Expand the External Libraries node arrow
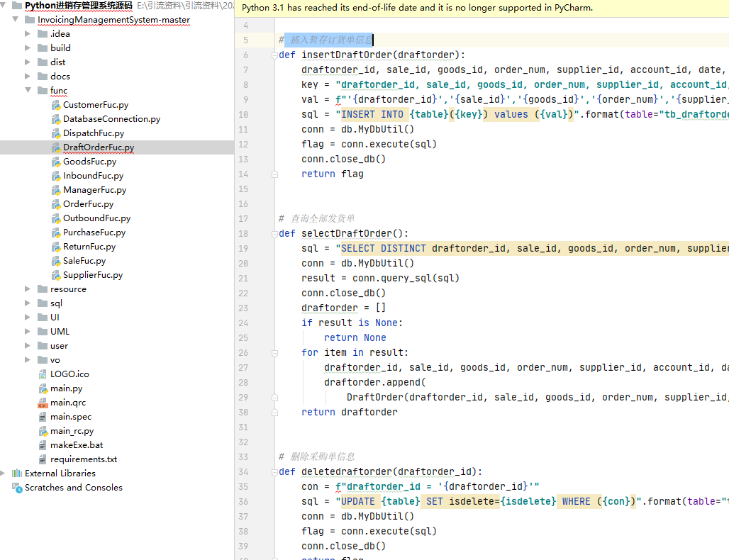 (3, 473)
